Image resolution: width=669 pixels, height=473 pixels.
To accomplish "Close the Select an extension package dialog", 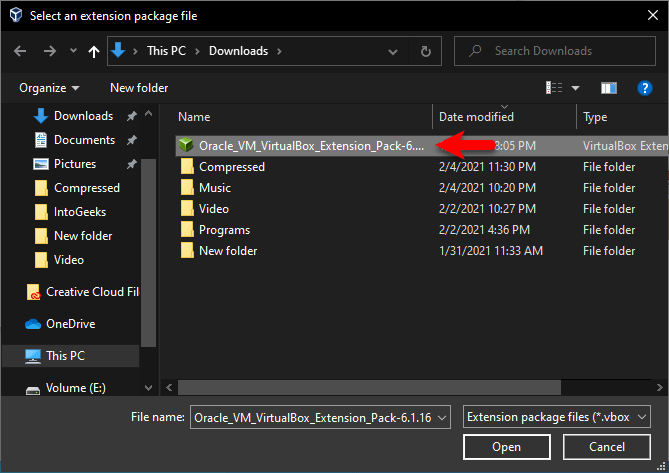I will point(653,15).
